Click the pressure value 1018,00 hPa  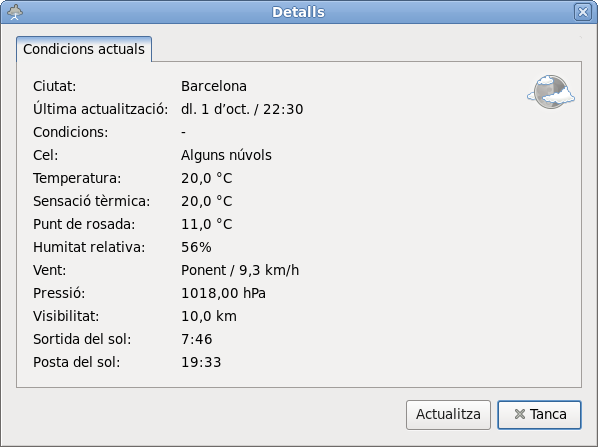(223, 293)
